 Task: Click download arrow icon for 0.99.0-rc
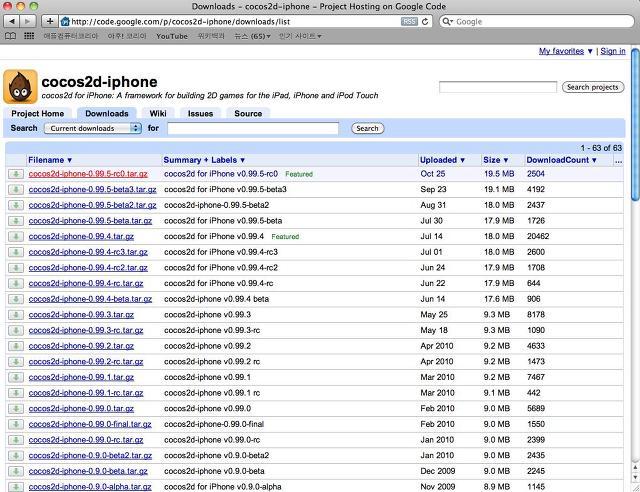(16, 440)
